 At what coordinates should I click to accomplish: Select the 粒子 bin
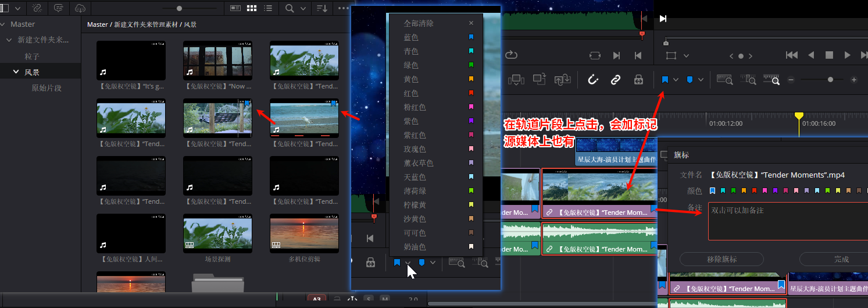click(x=32, y=56)
